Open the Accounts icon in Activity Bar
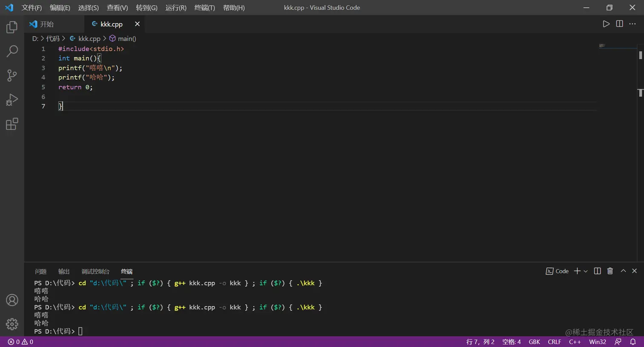Viewport: 644px width, 347px height. click(x=11, y=300)
